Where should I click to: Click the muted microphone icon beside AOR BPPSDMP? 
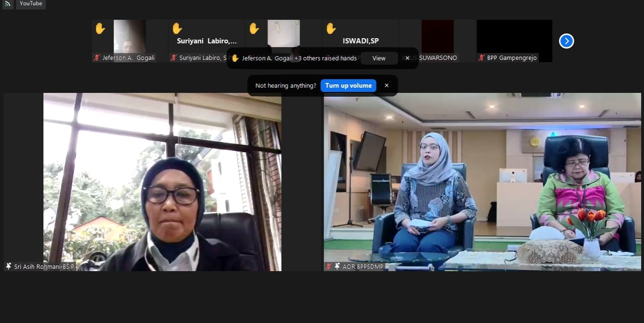click(329, 266)
